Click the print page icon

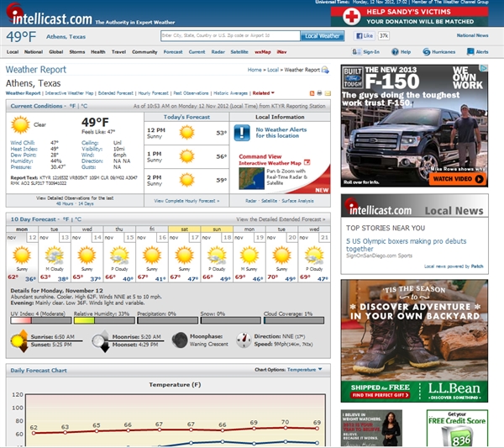coord(319,93)
